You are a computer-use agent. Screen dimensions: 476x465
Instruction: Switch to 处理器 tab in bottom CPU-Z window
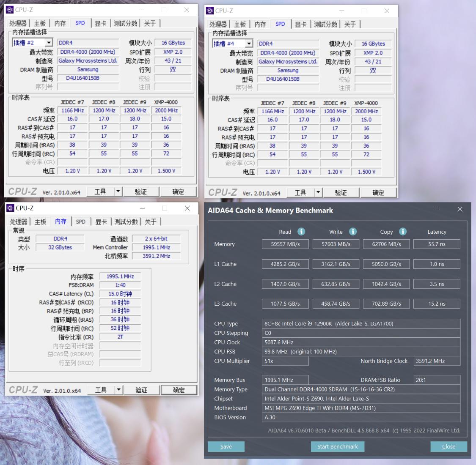[19, 222]
